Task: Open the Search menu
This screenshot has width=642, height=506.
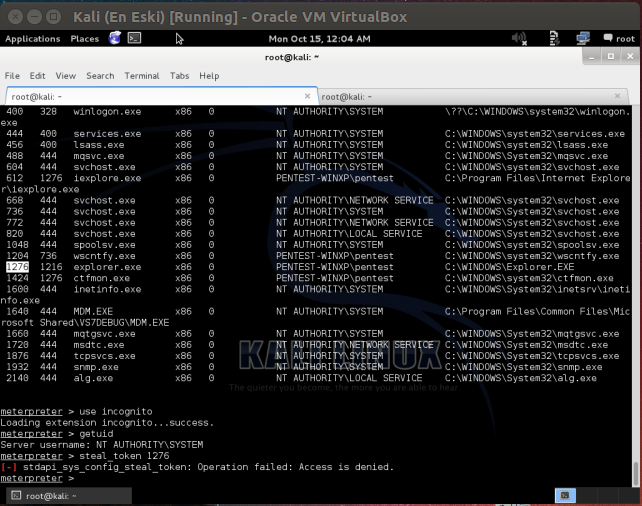Action: [100, 76]
